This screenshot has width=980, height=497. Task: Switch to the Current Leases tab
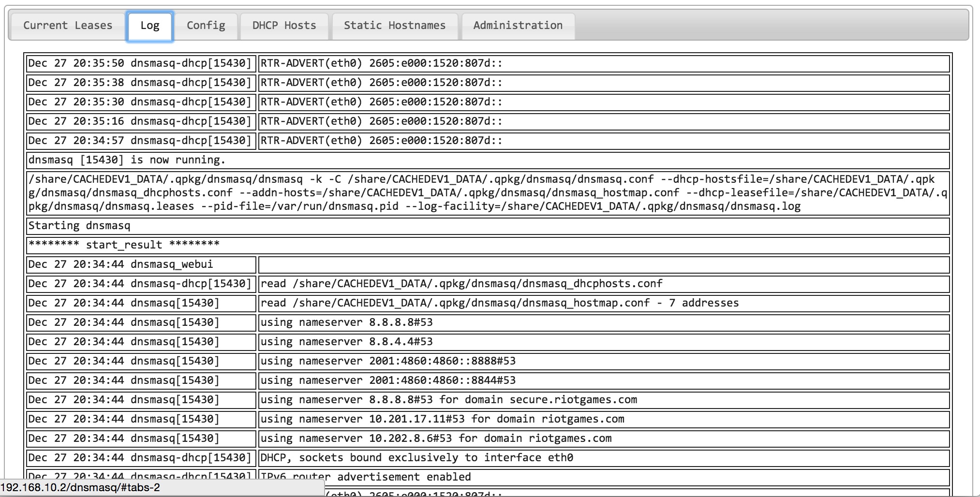[68, 26]
